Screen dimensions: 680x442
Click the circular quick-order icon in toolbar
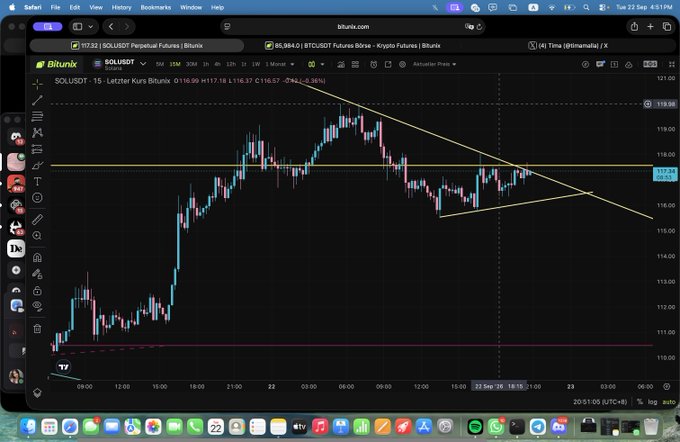(x=585, y=64)
